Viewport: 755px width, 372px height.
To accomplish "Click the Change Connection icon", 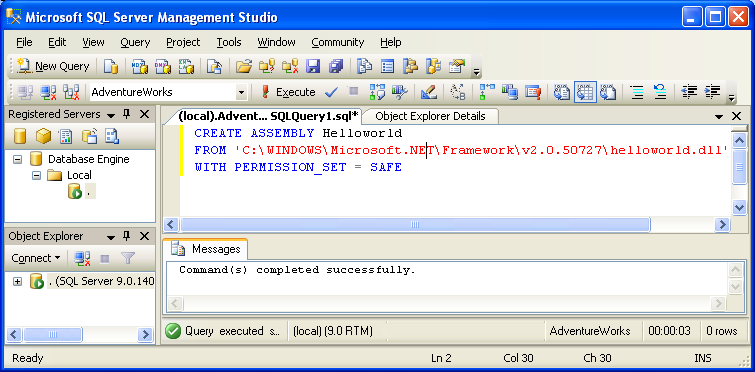I will point(71,92).
